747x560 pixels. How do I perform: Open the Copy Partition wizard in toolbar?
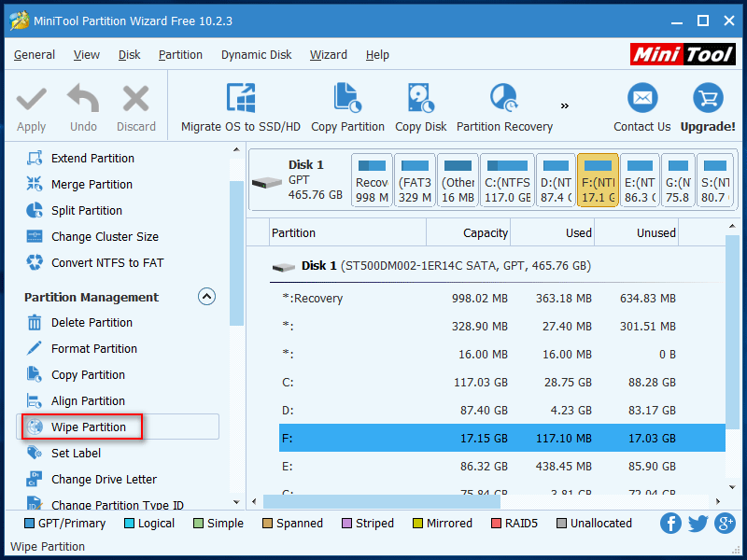click(x=347, y=98)
